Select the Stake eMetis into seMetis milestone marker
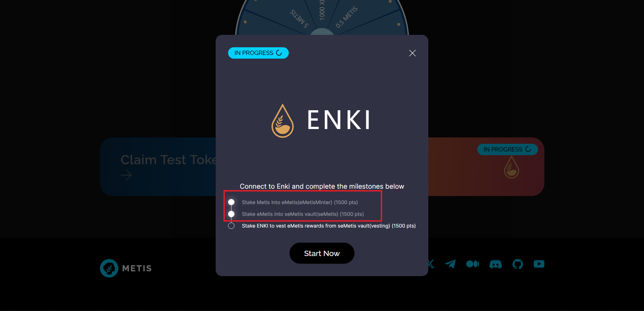644x311 pixels. point(231,214)
